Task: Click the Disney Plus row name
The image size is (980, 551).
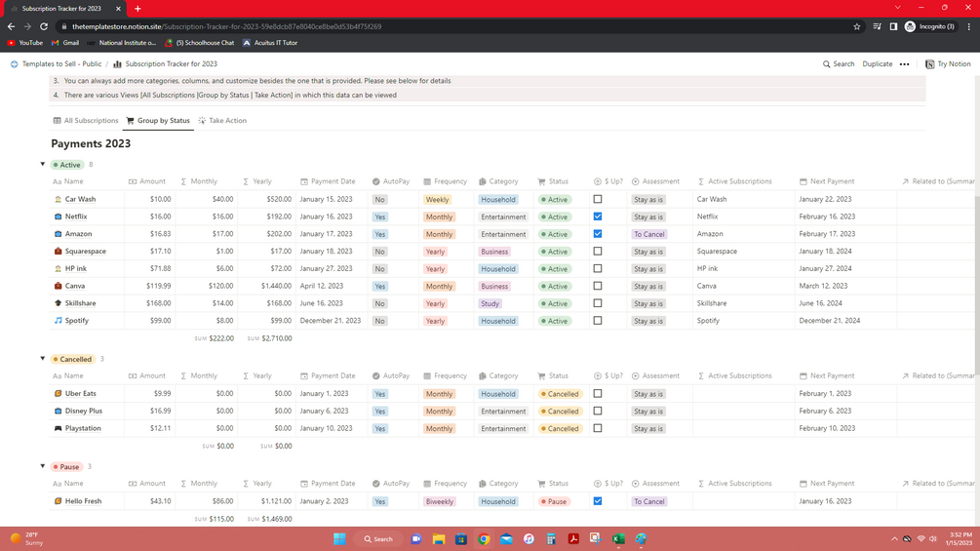Action: click(x=84, y=412)
